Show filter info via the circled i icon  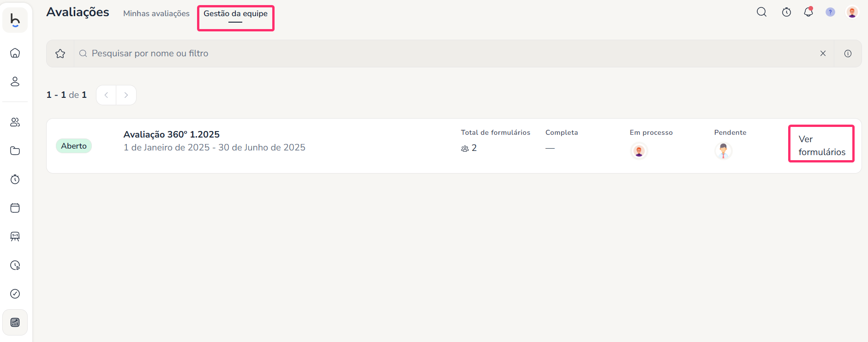pyautogui.click(x=848, y=54)
